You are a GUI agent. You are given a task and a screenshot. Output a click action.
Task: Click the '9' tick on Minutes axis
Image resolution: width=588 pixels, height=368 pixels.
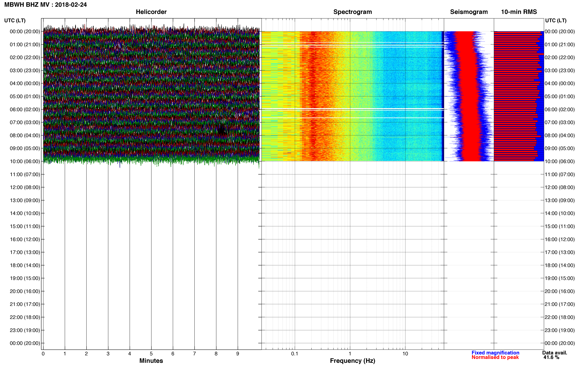click(237, 354)
